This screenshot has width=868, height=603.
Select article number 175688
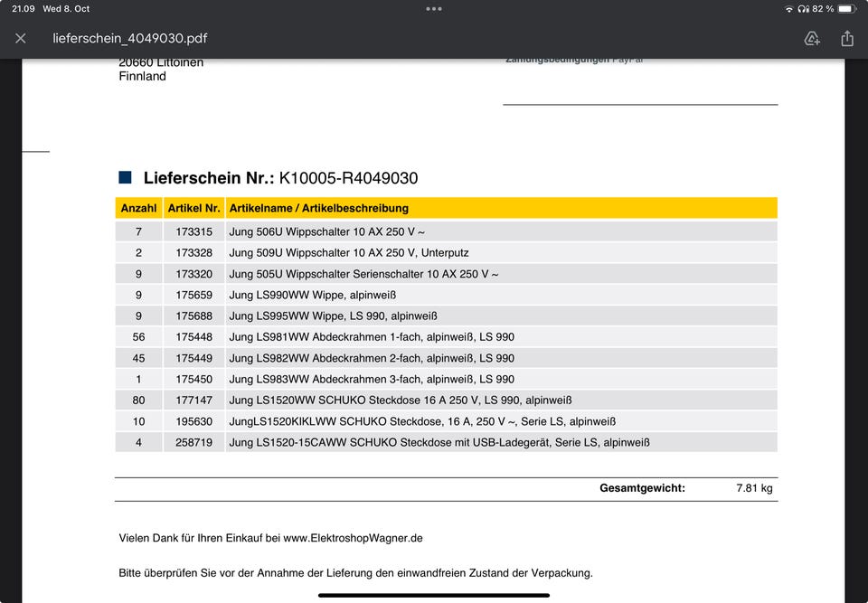[x=193, y=316]
